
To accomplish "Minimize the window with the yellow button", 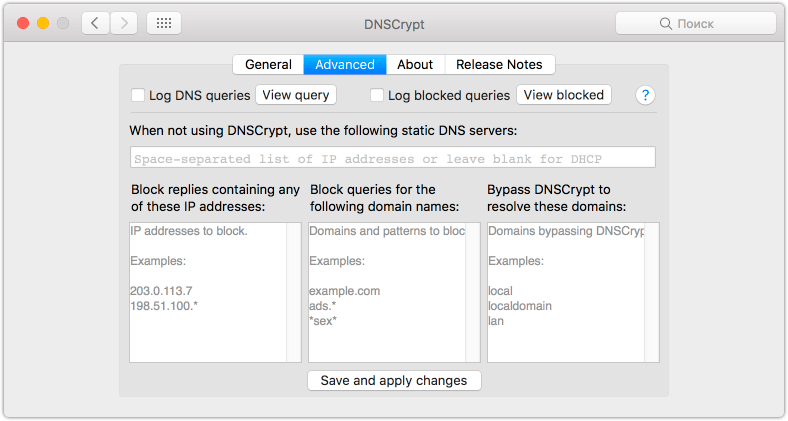I will pyautogui.click(x=43, y=23).
